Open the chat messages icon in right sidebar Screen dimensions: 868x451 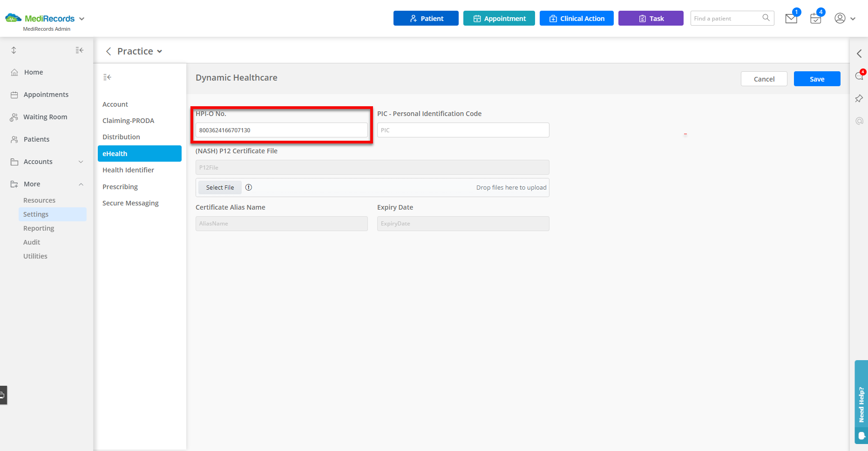click(x=859, y=75)
